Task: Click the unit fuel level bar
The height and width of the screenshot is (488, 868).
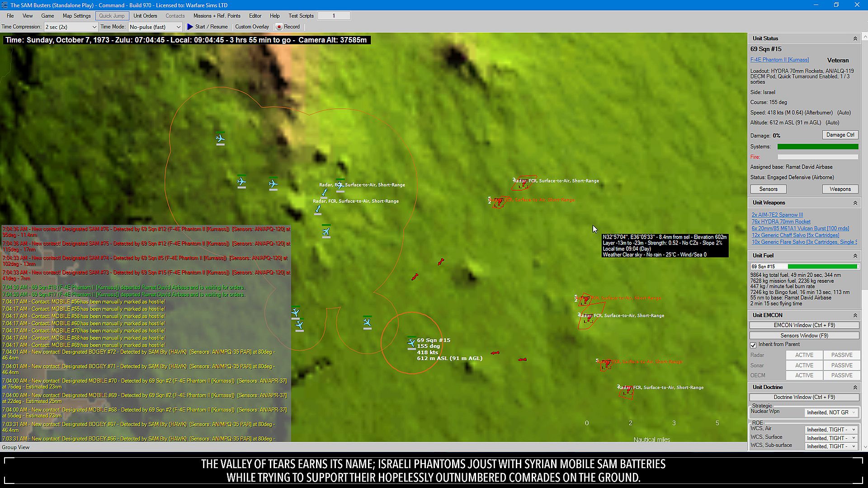Action: (822, 267)
